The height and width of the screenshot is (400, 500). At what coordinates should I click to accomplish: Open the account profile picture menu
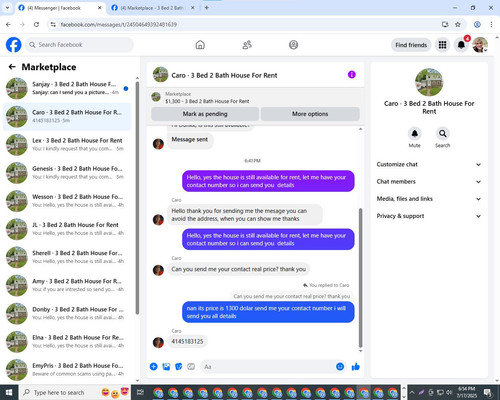tap(480, 45)
